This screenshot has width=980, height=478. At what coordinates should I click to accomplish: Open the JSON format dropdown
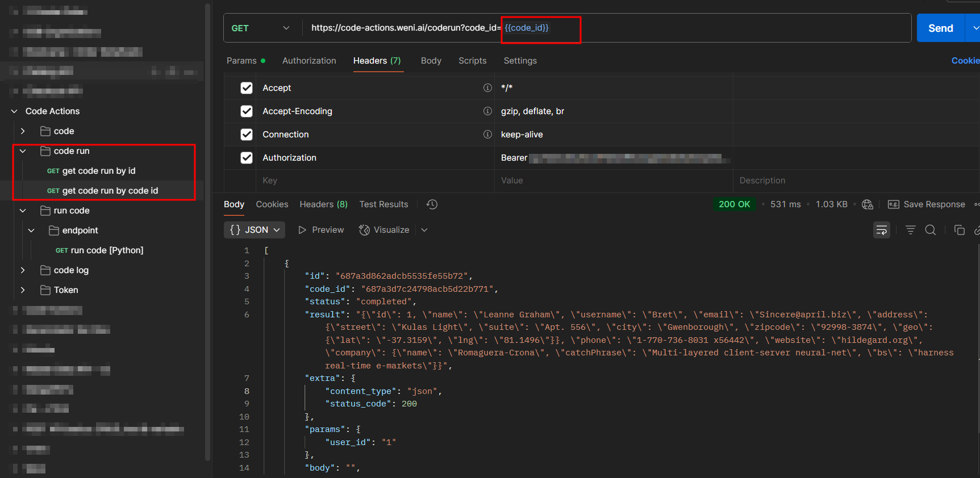tap(256, 230)
